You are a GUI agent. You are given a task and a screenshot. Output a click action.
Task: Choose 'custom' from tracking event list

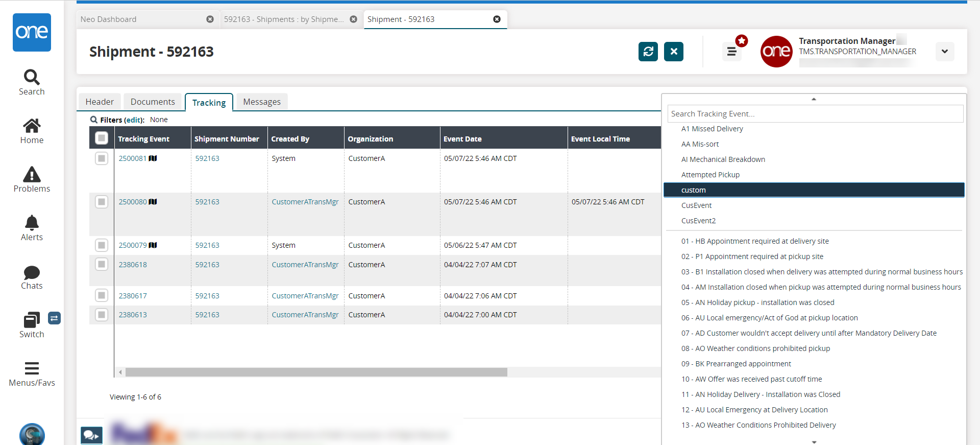693,190
